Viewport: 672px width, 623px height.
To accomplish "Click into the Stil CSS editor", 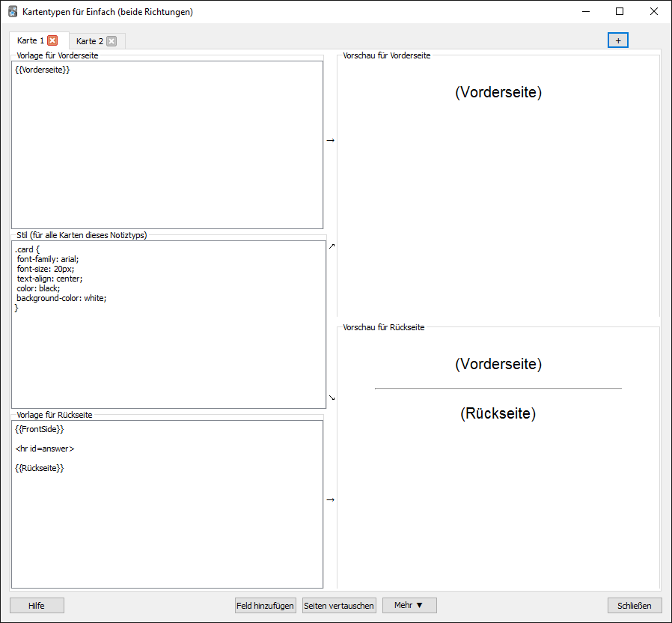I will coord(168,324).
